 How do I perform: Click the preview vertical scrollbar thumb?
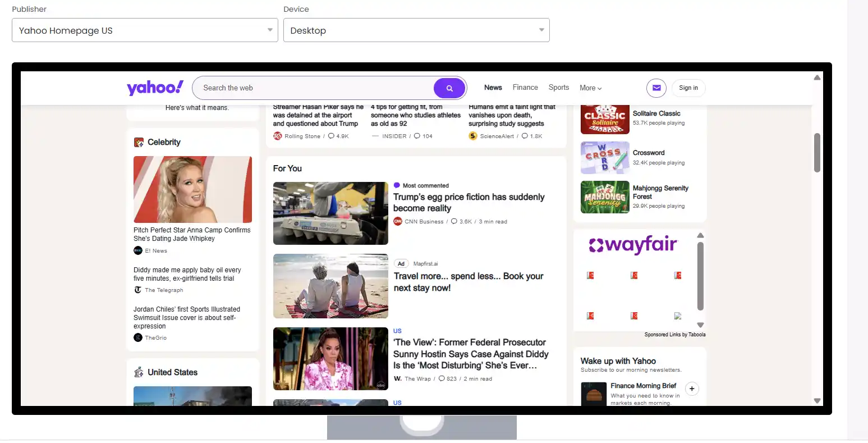pos(817,153)
